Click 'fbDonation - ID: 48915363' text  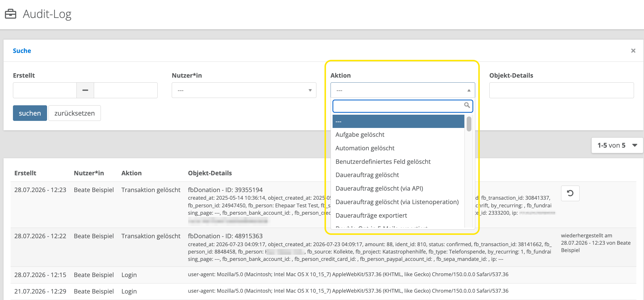(x=225, y=236)
